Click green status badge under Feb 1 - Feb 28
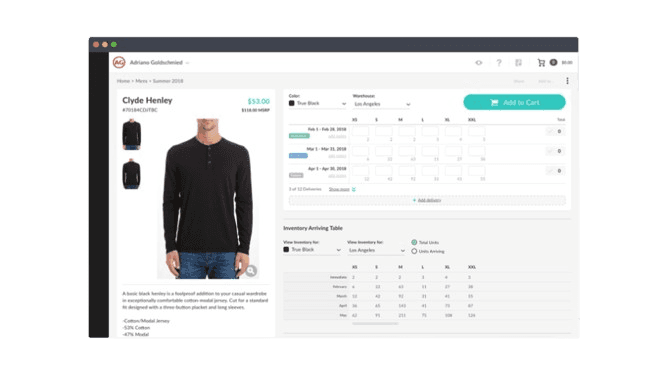 tap(299, 136)
